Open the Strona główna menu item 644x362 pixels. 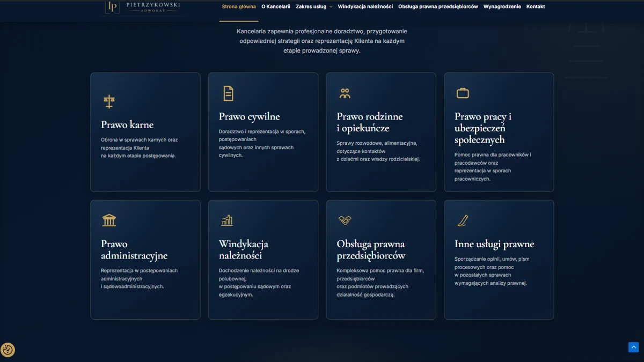[x=239, y=6]
